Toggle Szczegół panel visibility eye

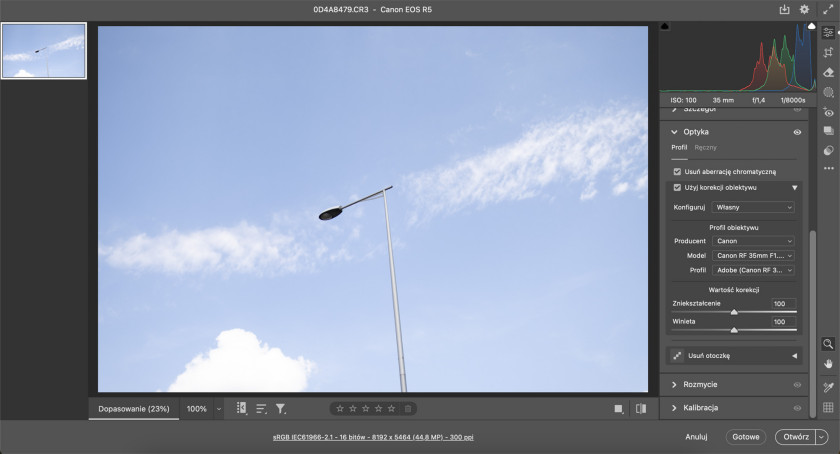pos(797,109)
